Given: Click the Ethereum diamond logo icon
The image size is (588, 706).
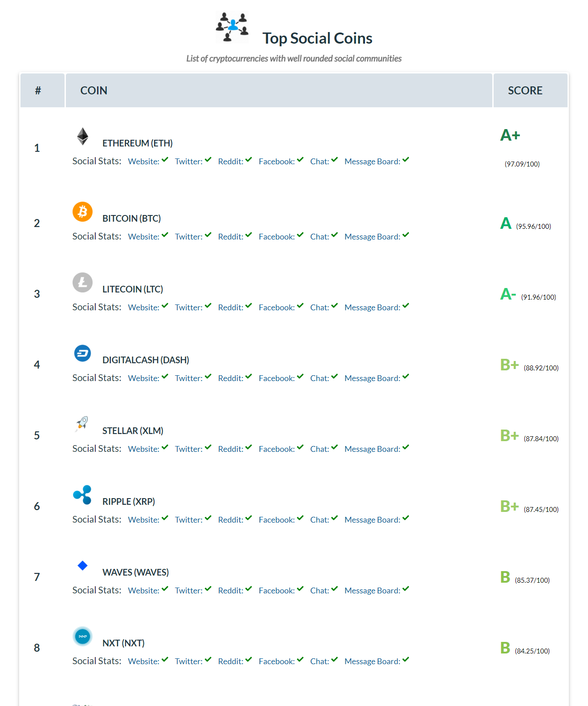Looking at the screenshot, I should click(83, 136).
